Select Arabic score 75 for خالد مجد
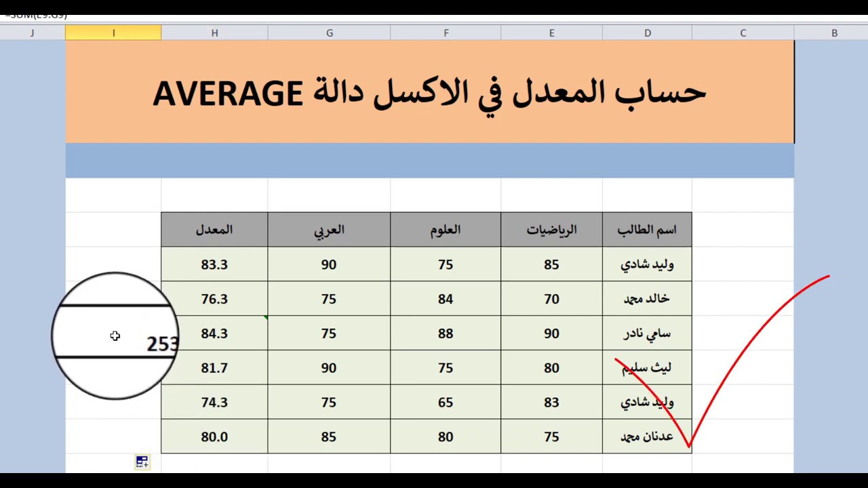 pyautogui.click(x=329, y=299)
